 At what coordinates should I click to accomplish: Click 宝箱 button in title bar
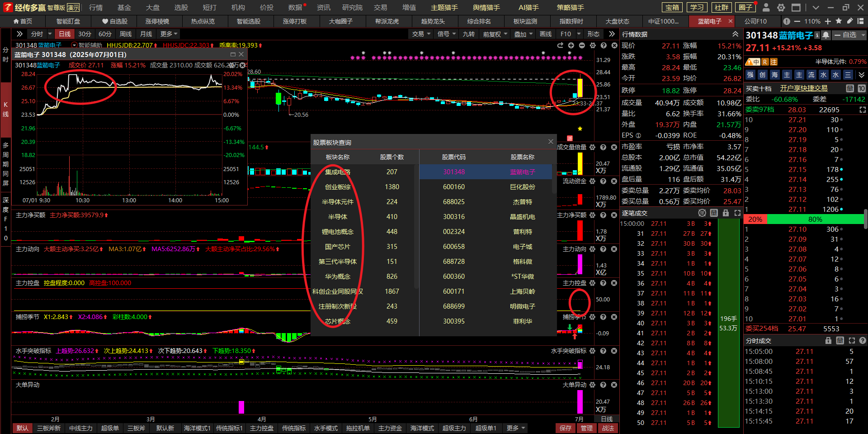coord(672,7)
